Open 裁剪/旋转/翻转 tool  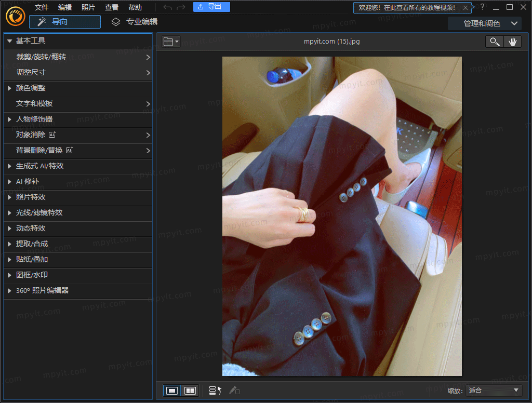coord(78,57)
